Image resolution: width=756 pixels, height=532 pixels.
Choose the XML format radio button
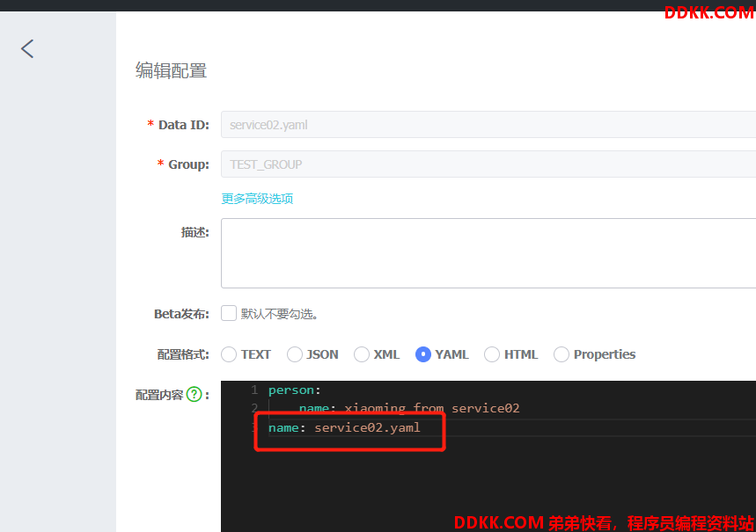[361, 354]
